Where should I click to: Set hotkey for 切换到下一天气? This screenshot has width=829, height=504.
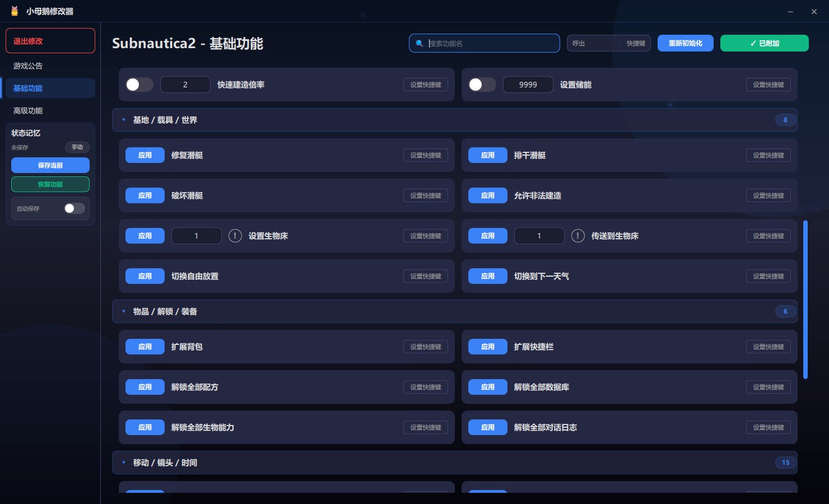pyautogui.click(x=769, y=276)
